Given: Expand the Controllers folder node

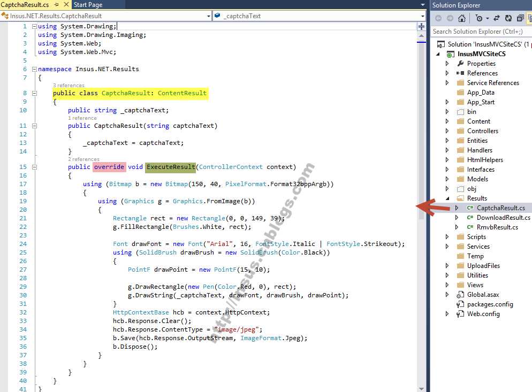Looking at the screenshot, I should pyautogui.click(x=447, y=131).
